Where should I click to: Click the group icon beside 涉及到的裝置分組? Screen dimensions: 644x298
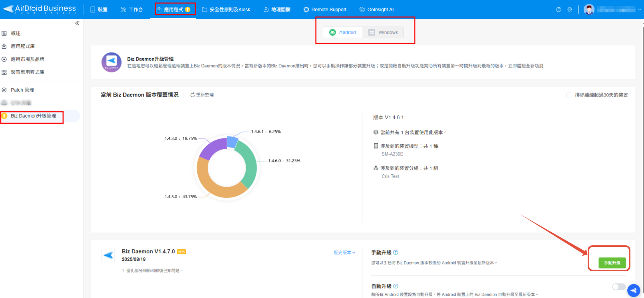(376, 168)
